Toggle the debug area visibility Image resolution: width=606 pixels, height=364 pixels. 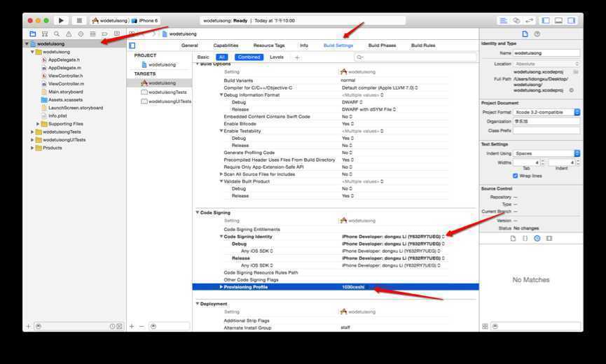pyautogui.click(x=558, y=20)
